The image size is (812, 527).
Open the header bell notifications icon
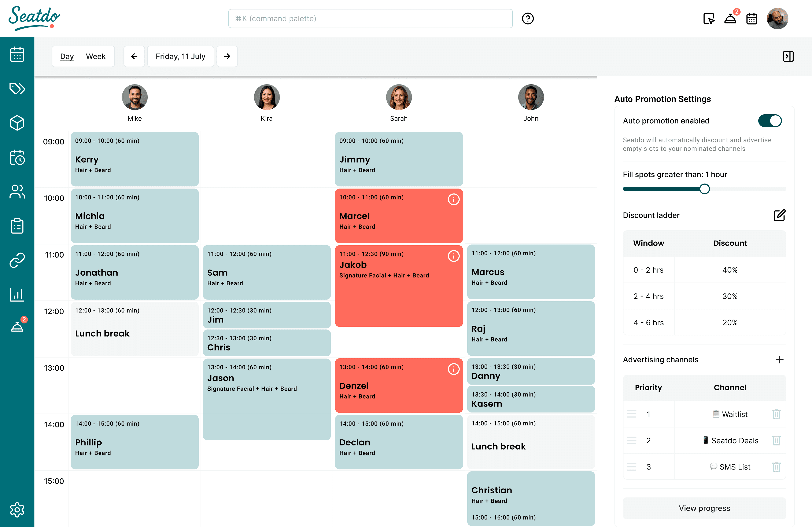(x=730, y=18)
